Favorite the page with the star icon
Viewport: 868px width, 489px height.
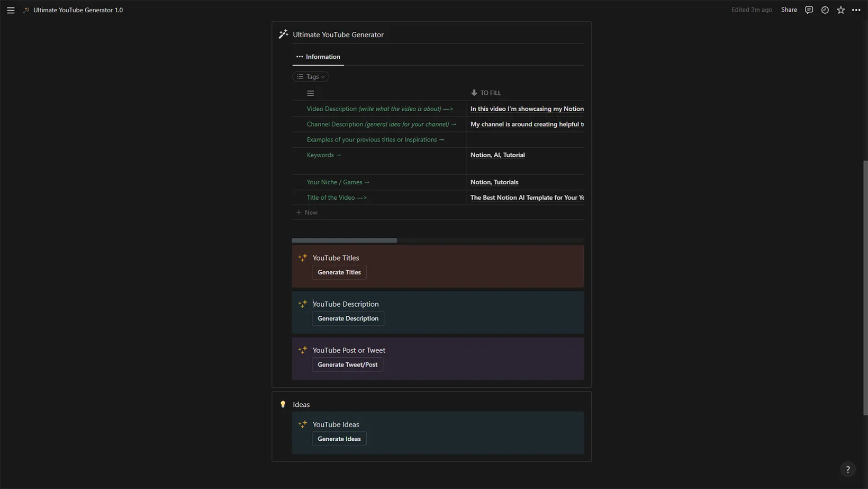coord(840,10)
